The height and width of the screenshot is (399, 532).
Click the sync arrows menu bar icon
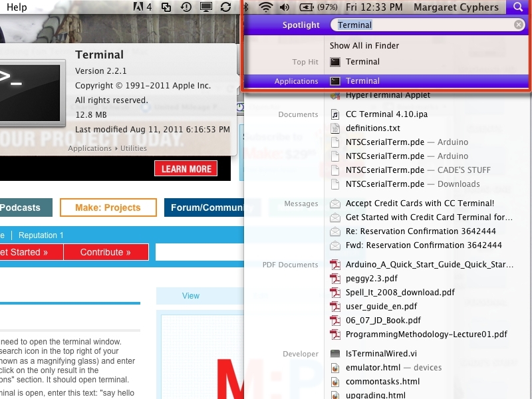click(x=225, y=7)
